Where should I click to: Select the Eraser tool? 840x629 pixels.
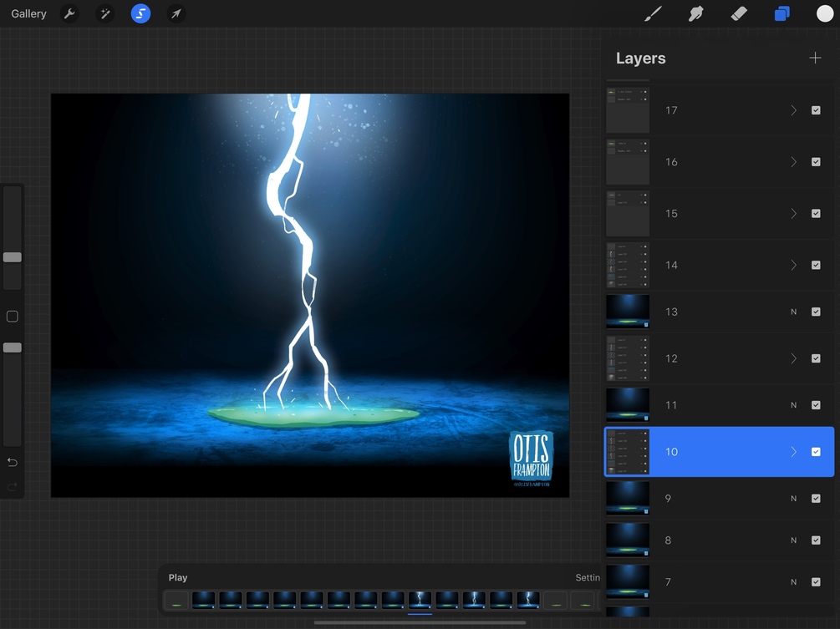point(739,13)
